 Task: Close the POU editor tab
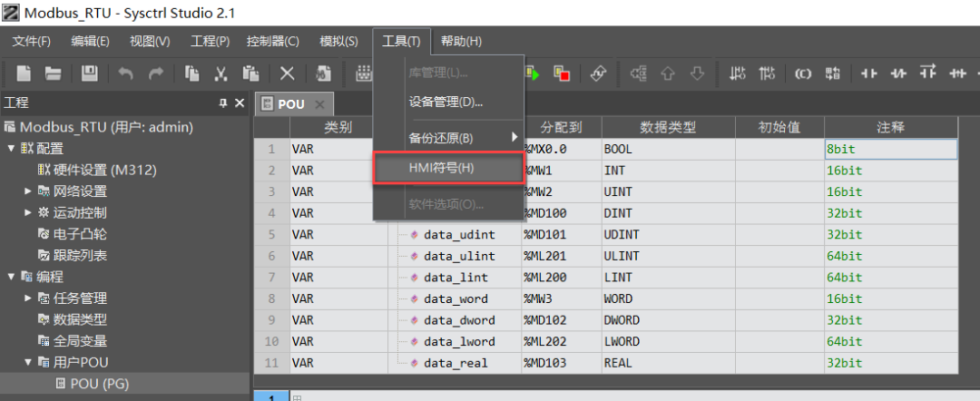[x=319, y=104]
